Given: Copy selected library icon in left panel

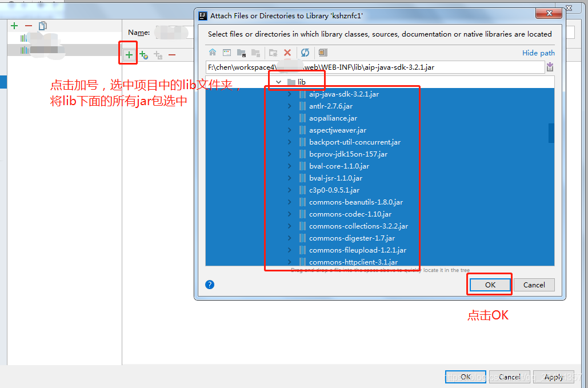Looking at the screenshot, I should click(x=43, y=26).
